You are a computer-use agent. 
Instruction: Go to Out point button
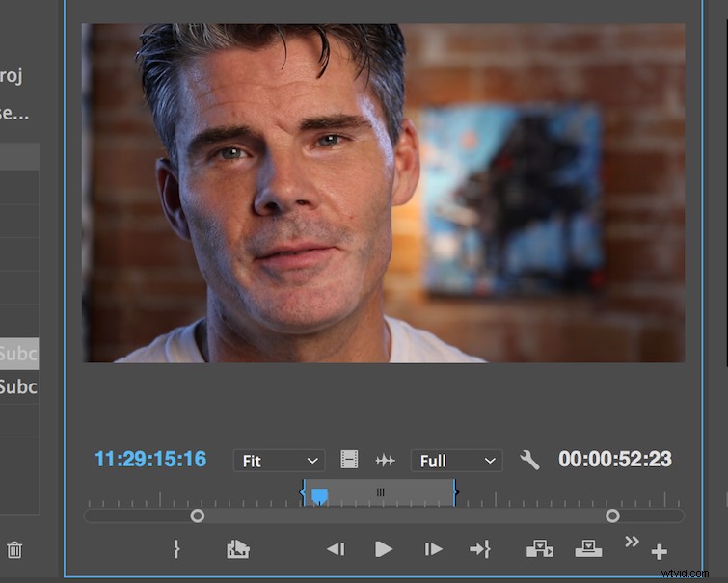pos(480,549)
